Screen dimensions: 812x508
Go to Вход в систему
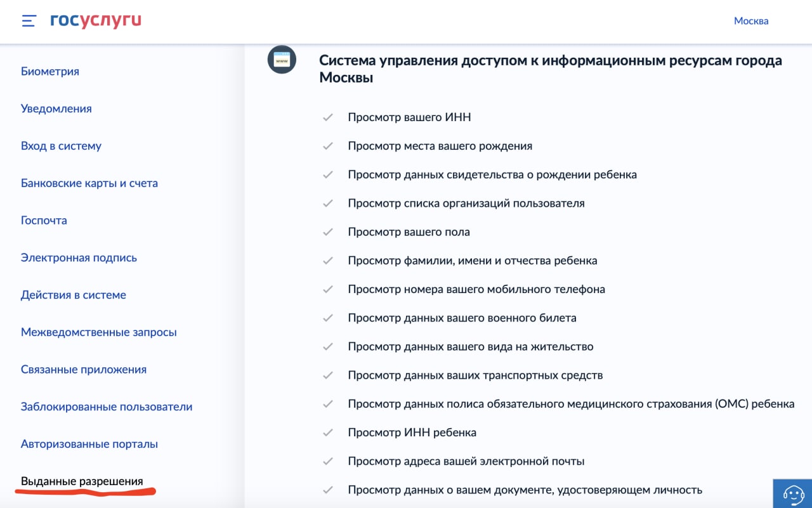tap(61, 146)
